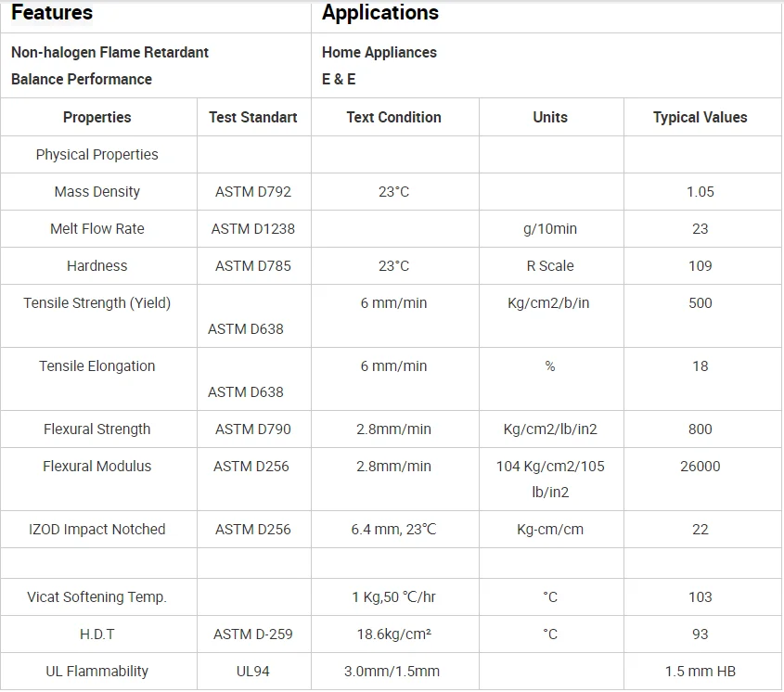Viewport: 784px width, 692px height.
Task: Click the Test Standart column header
Action: pyautogui.click(x=253, y=118)
